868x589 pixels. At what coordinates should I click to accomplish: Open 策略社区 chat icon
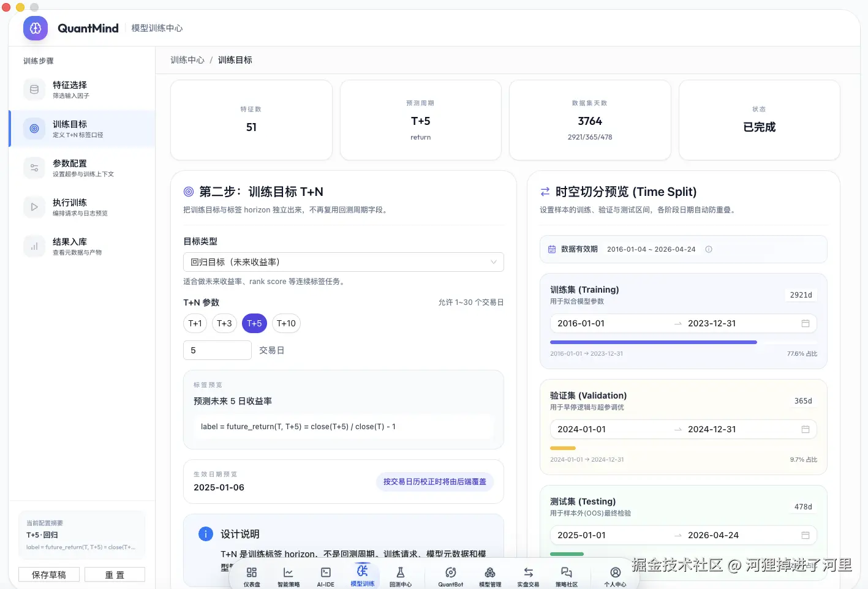tap(567, 576)
